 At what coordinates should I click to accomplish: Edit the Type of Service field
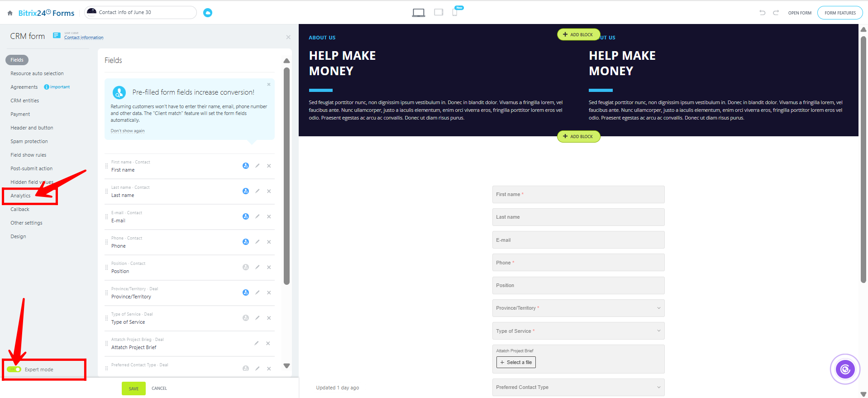[257, 318]
